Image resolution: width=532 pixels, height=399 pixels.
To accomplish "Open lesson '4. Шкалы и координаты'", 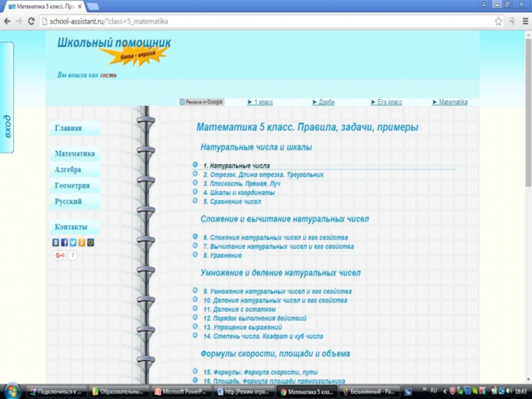I will pyautogui.click(x=239, y=193).
